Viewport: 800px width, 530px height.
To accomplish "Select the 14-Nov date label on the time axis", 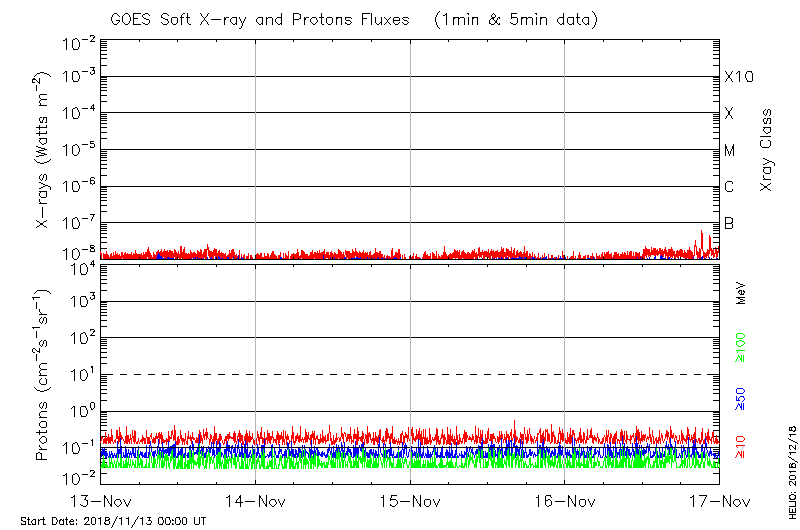I will (256, 500).
